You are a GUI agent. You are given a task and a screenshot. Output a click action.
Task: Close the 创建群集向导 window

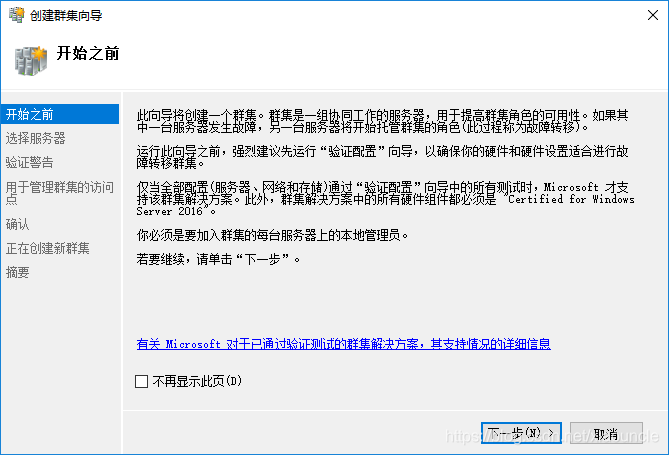pos(652,15)
